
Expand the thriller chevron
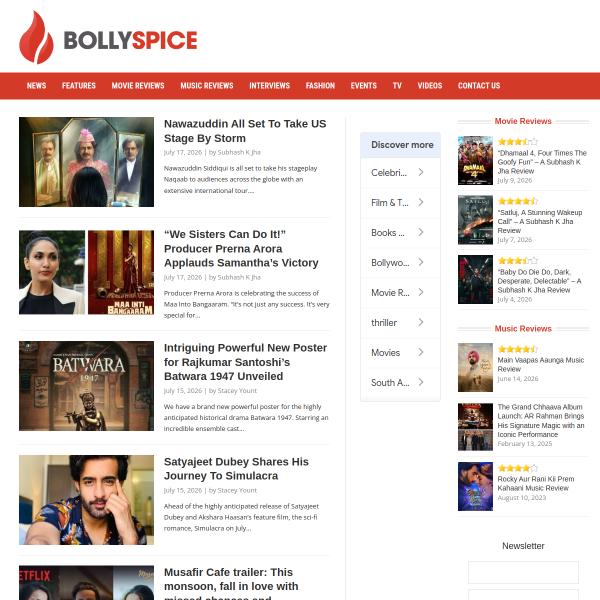(421, 322)
